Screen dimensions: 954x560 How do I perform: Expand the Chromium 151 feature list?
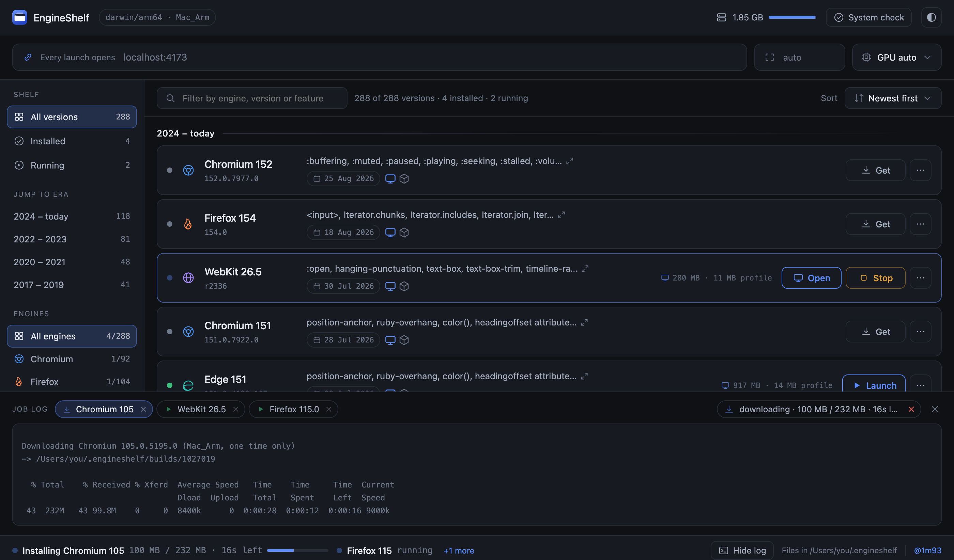click(x=584, y=322)
